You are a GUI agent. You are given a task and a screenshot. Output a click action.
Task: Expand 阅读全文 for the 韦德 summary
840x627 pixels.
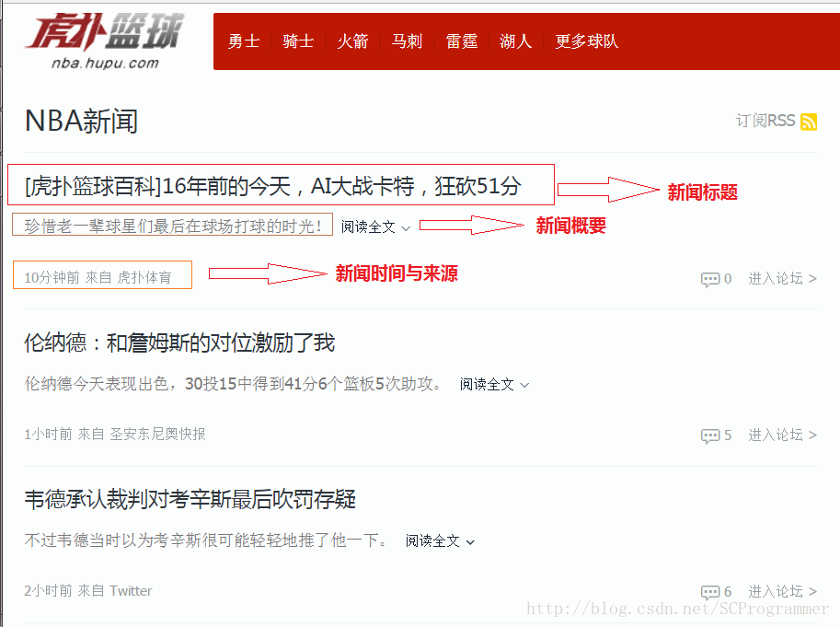440,540
